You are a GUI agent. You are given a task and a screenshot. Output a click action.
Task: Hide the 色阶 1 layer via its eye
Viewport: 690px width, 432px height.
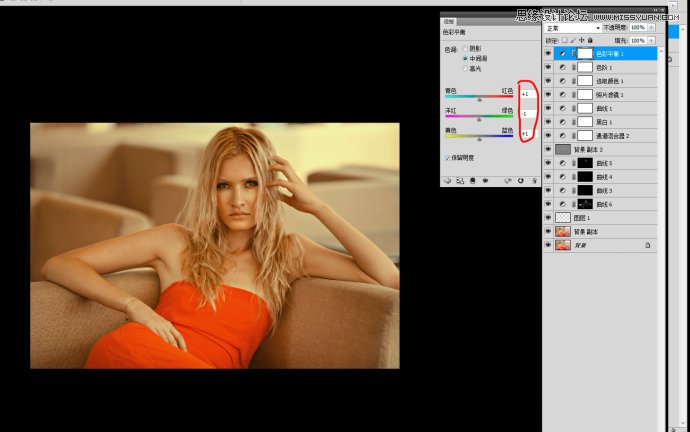(x=548, y=67)
